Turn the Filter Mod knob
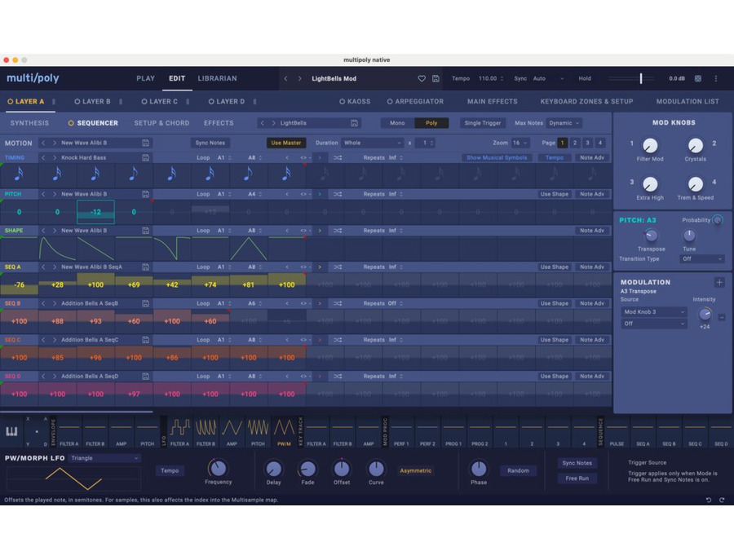Viewport: 734px width, 560px height. coord(650,146)
